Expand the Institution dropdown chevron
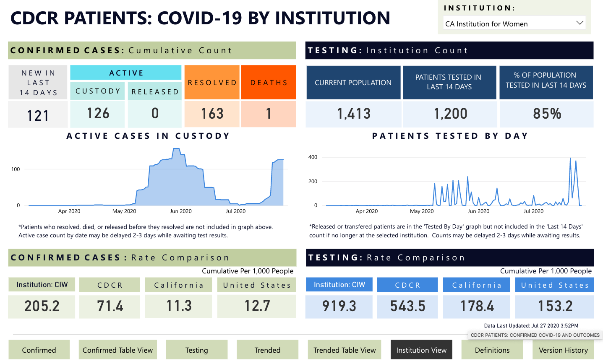The height and width of the screenshot is (364, 603). point(580,23)
